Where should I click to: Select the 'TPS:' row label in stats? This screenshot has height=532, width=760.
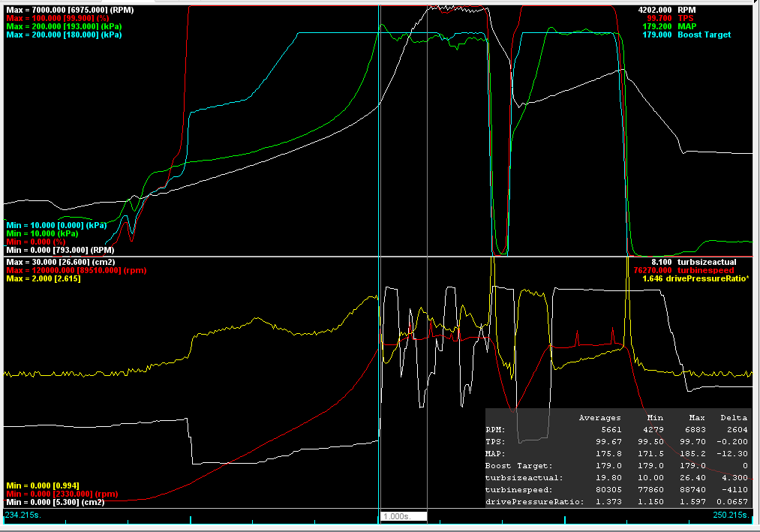495,442
